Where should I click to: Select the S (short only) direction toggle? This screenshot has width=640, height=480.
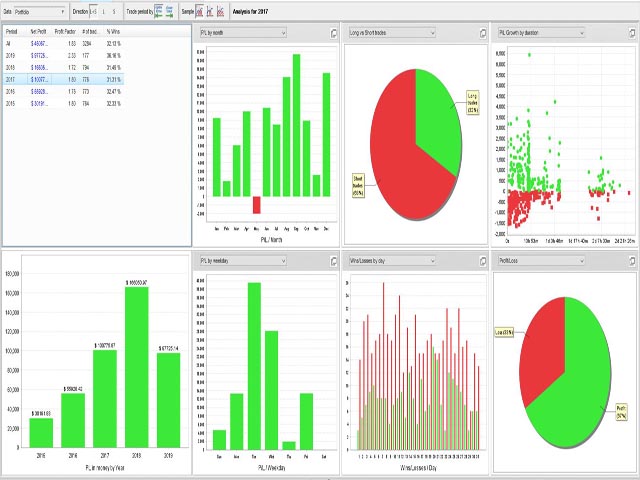(114, 12)
